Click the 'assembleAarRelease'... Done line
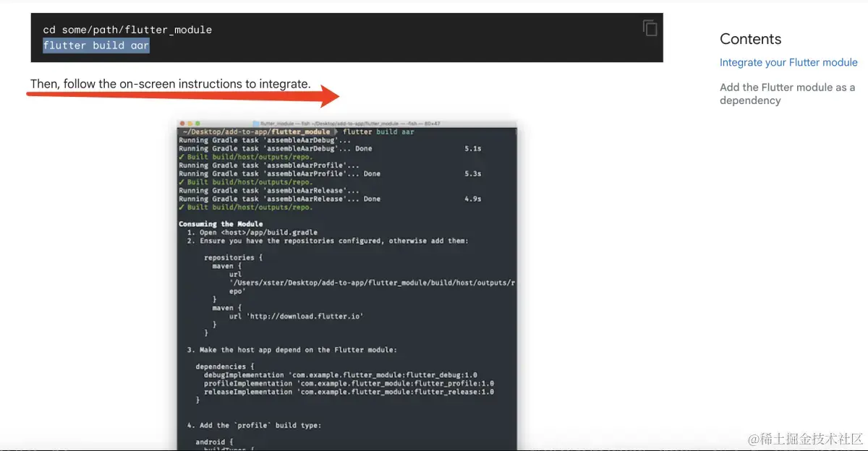Screen dimensions: 868x451 pos(330,199)
